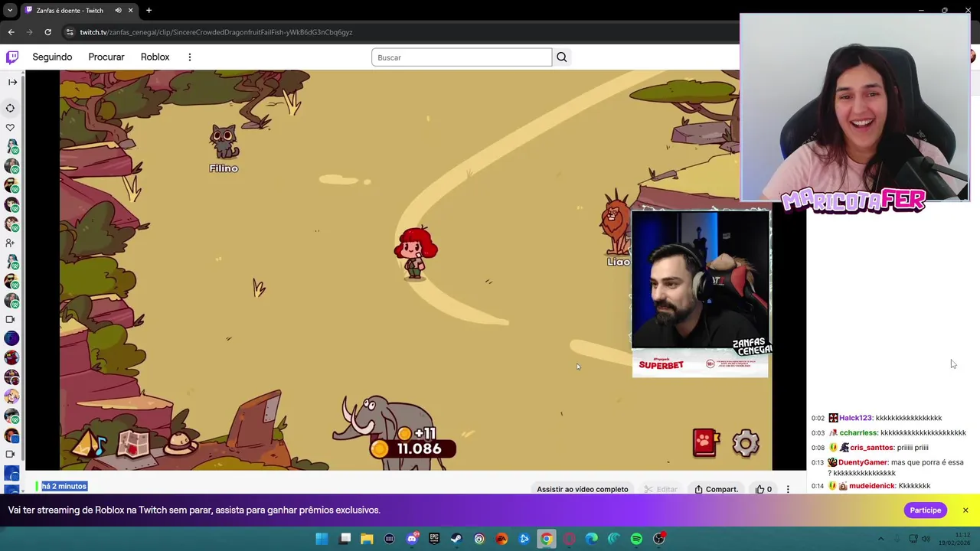The image size is (980, 551).
Task: Click chat user mudeidenick's name
Action: [x=872, y=486]
